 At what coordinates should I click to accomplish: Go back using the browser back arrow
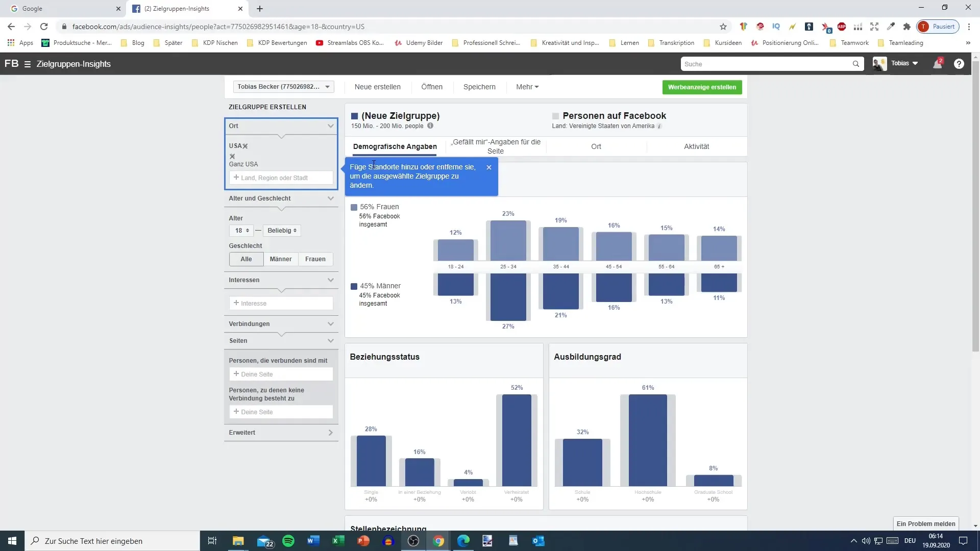11,27
